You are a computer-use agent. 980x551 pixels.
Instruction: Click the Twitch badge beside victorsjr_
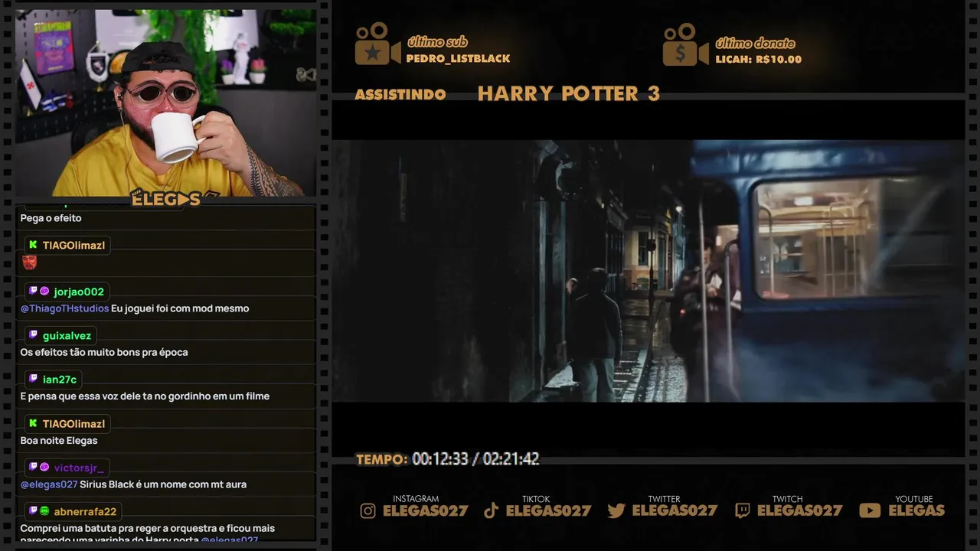[x=33, y=467]
